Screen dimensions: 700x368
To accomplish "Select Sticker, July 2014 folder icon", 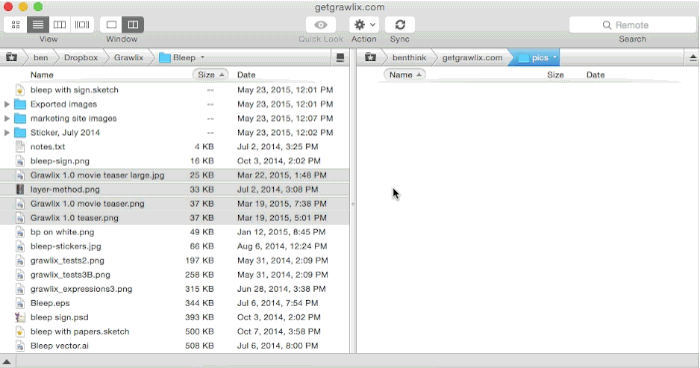I will coord(20,133).
